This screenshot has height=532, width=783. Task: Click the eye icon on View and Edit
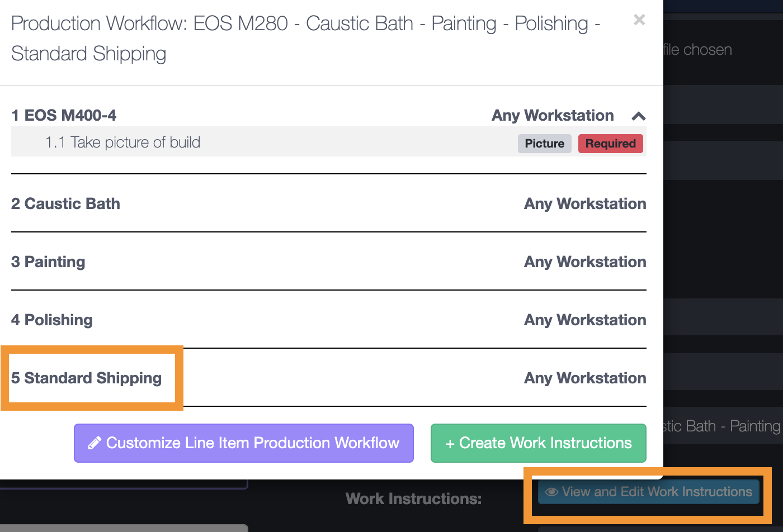tap(551, 492)
